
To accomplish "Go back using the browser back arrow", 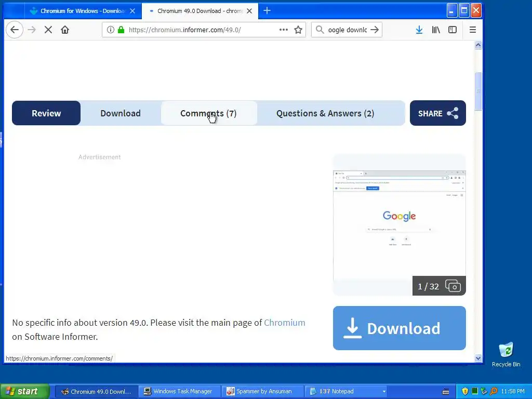I will click(x=15, y=30).
